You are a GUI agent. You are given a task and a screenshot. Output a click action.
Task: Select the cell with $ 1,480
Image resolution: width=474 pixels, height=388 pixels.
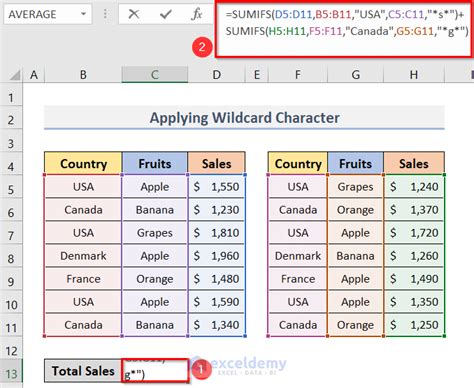point(217,279)
